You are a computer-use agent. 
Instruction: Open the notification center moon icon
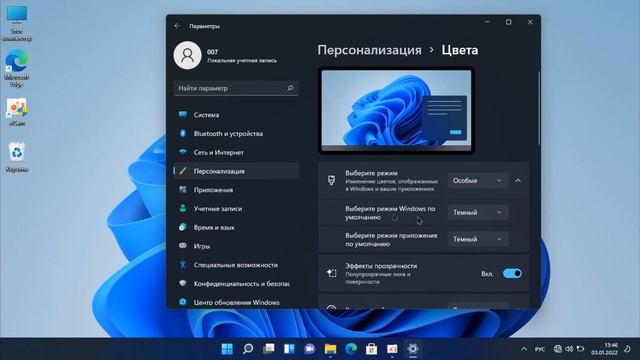coord(628,349)
